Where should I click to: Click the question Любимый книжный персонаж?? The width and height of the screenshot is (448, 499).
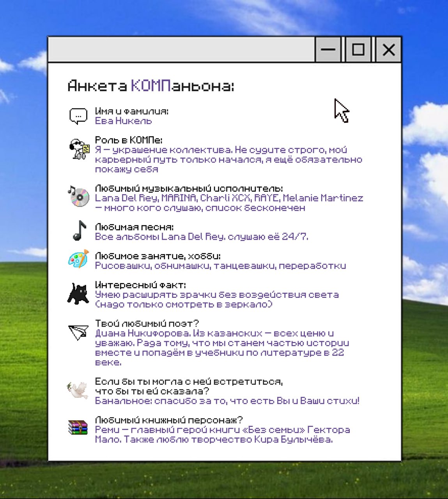(169, 420)
